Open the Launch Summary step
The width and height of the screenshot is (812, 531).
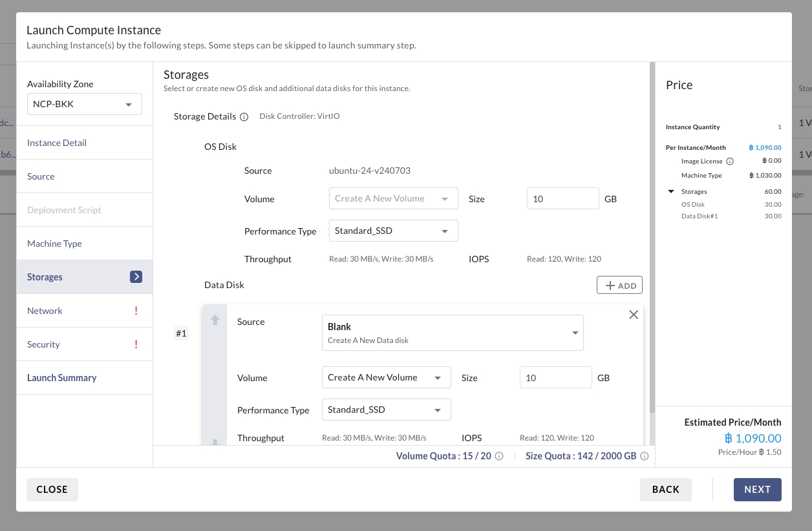[x=61, y=378]
